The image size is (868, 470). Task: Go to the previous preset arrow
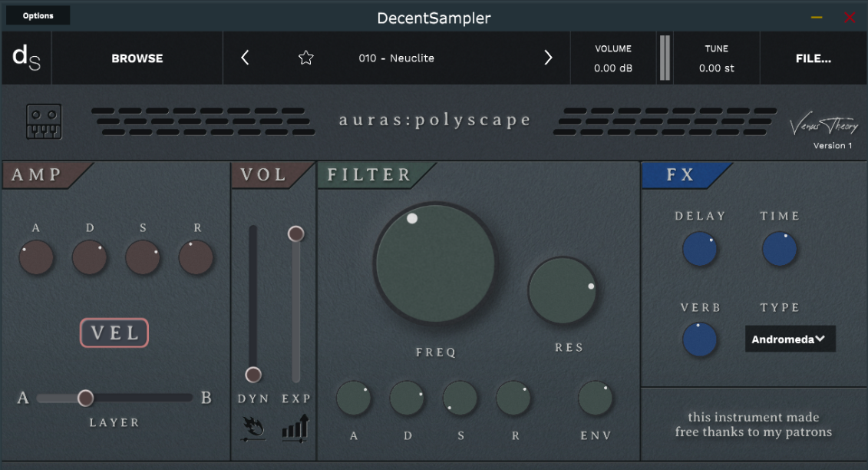click(x=245, y=58)
